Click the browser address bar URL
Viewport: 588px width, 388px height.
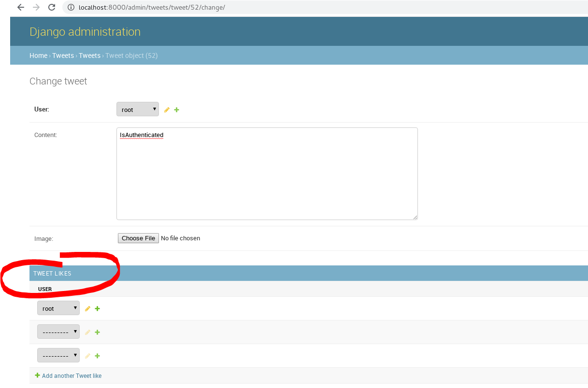tap(152, 8)
